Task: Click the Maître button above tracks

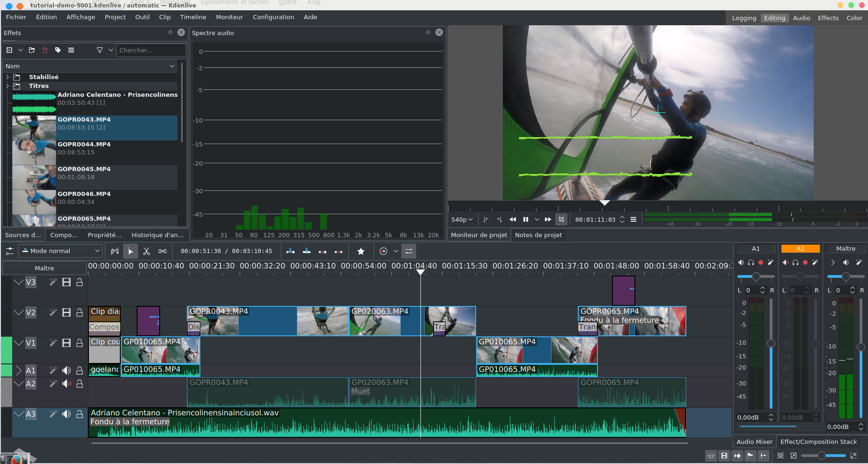Action: click(44, 268)
